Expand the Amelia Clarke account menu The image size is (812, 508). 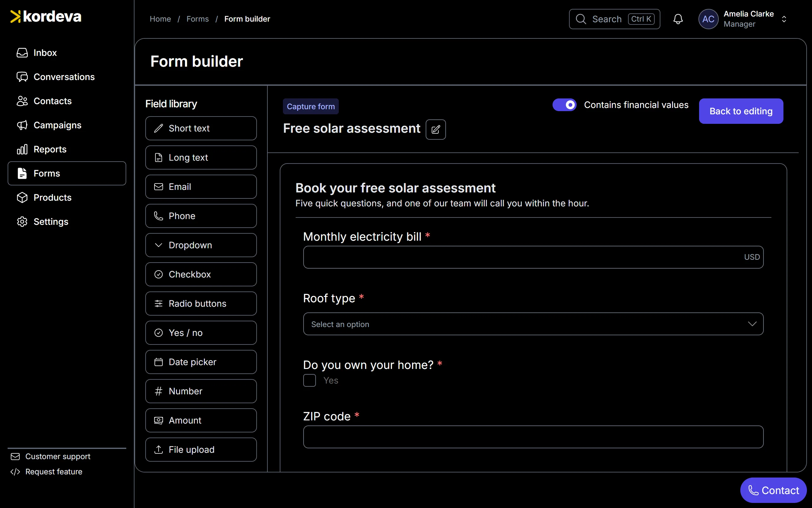coord(784,19)
